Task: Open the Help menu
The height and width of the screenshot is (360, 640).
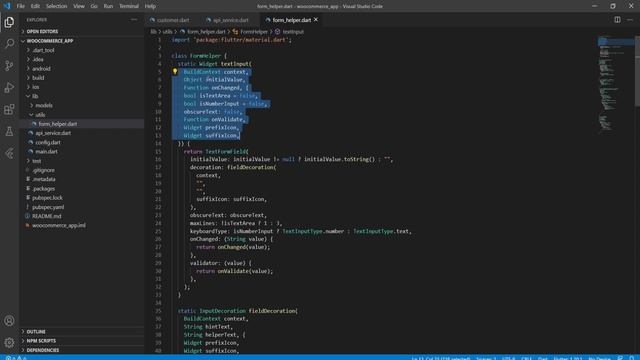Action: click(x=150, y=6)
